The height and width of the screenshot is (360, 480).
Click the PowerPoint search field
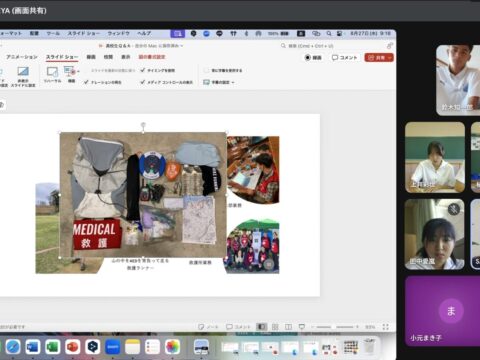click(x=310, y=46)
